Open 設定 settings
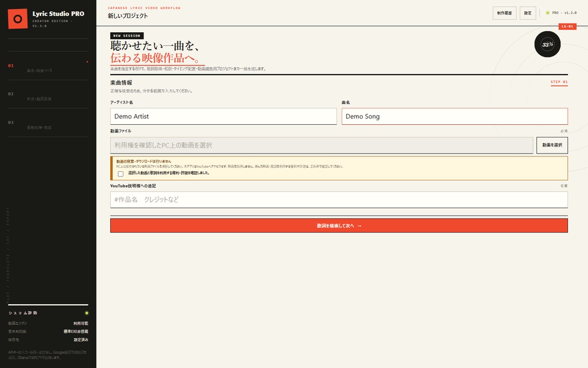Screen dimensions: 588x368 (x=528, y=13)
